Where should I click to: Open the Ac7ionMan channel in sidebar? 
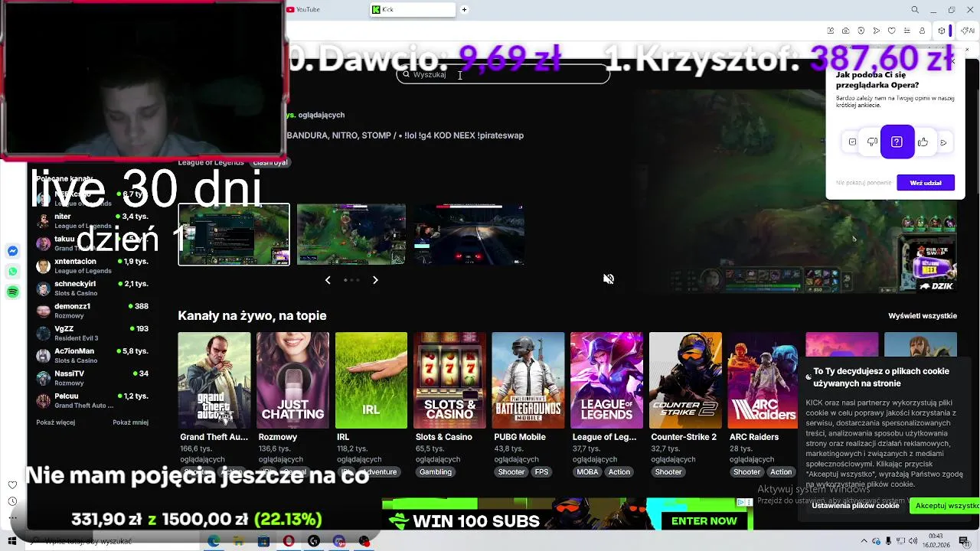[92, 355]
